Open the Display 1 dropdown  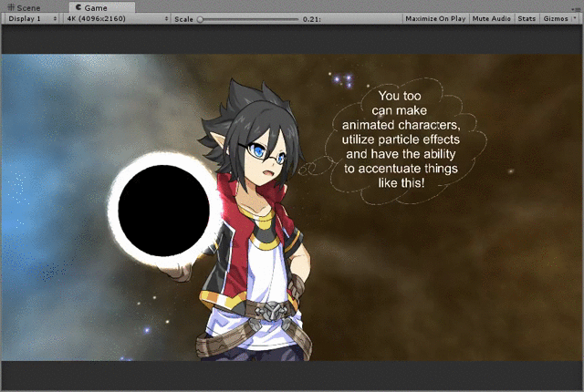[x=32, y=18]
